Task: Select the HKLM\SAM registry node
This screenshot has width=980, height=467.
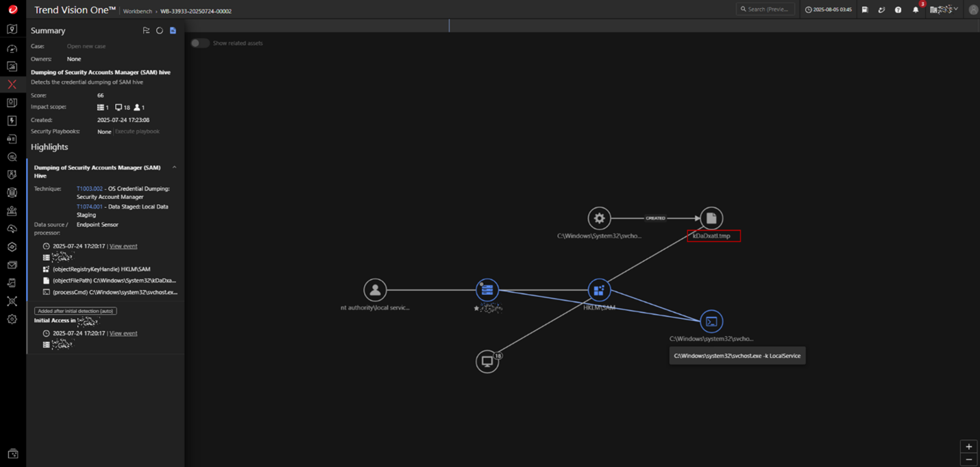Action: point(599,290)
